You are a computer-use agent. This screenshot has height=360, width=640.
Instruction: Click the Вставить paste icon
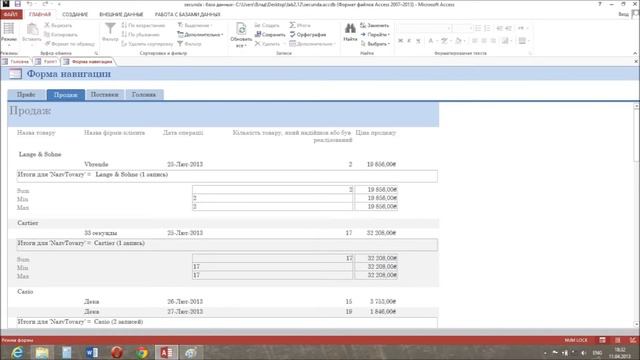pos(32,29)
